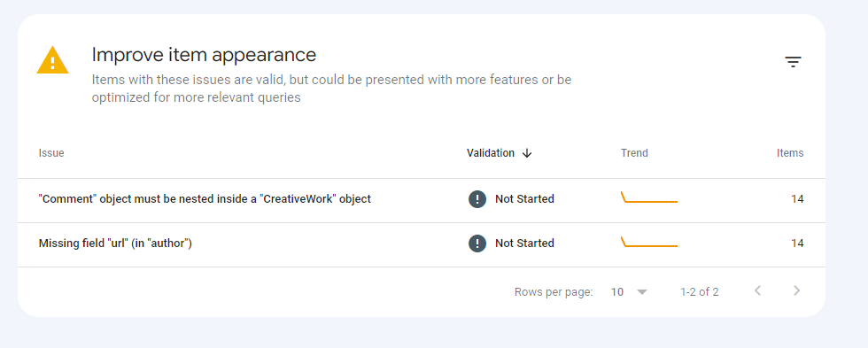Click the Not Started icon in Missing field row
Viewport: 868px width, 348px height.
pos(477,244)
